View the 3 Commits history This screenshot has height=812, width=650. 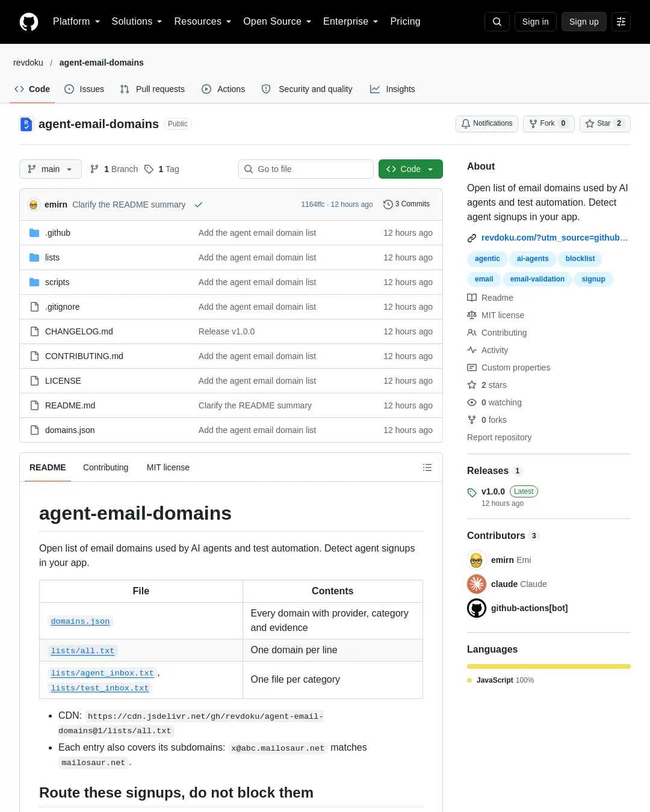point(406,205)
